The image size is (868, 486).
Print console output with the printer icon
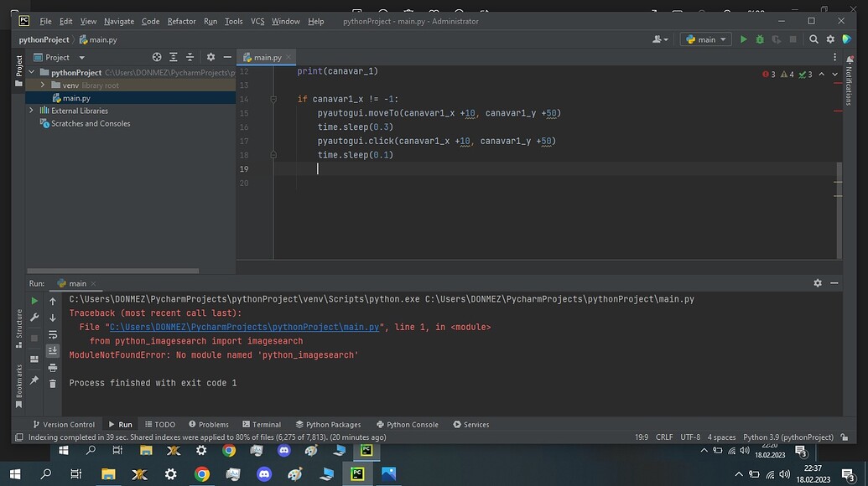click(53, 367)
